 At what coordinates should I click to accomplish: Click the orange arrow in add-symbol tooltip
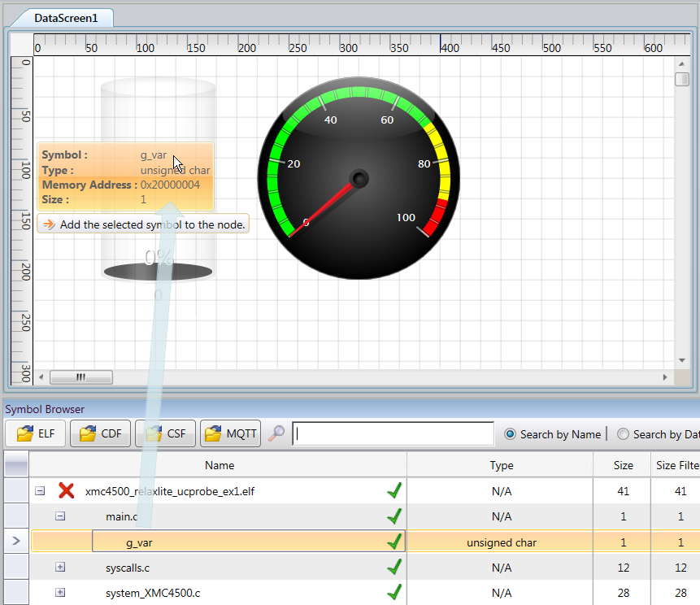(x=49, y=224)
